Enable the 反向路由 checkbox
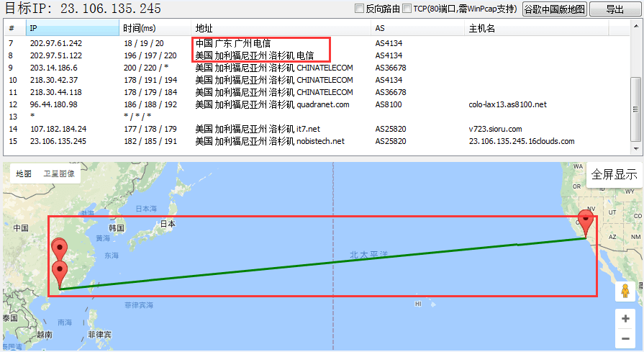Image resolution: width=644 pixels, height=352 pixels. 360,9
